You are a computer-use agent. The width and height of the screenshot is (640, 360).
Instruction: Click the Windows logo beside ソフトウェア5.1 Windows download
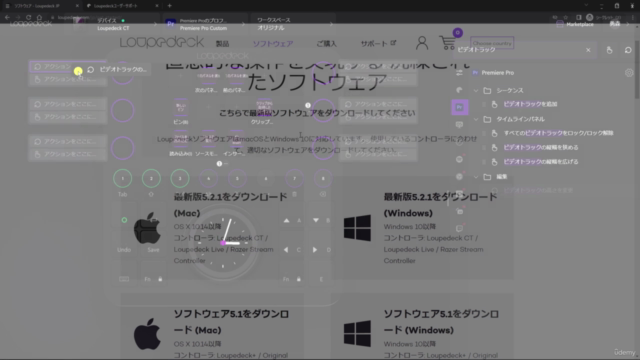[x=357, y=333]
